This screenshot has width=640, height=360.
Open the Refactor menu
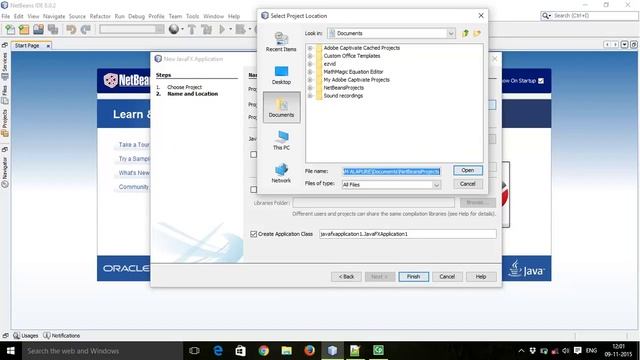[100, 16]
